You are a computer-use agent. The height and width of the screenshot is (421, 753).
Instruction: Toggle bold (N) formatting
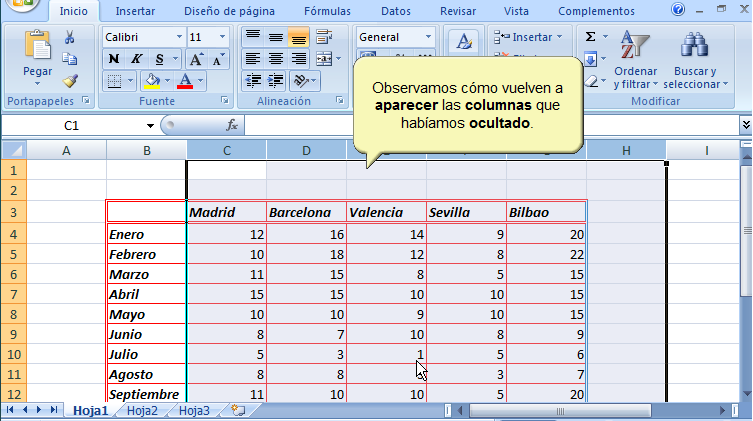click(113, 59)
